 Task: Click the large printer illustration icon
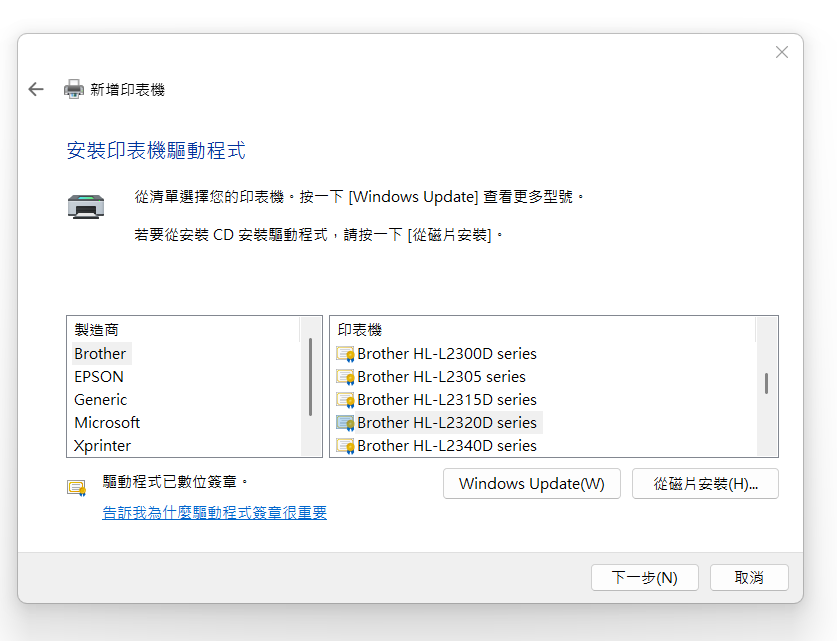86,207
